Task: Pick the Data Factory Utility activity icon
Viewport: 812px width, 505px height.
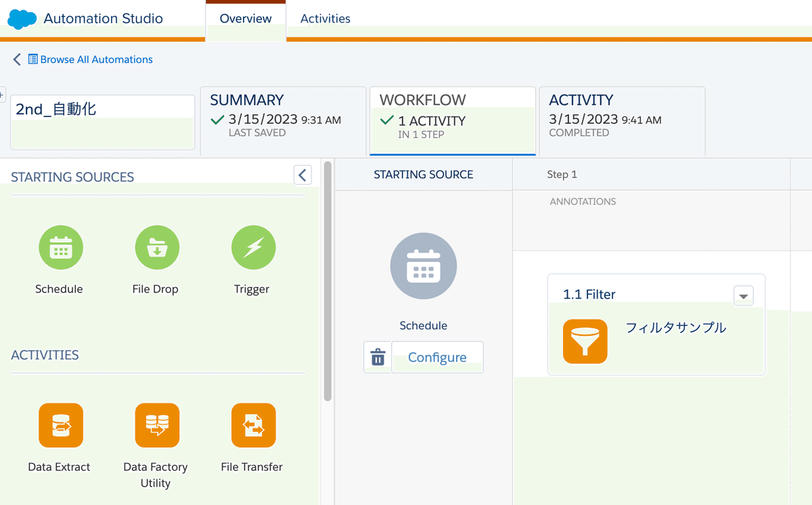Action: point(157,425)
